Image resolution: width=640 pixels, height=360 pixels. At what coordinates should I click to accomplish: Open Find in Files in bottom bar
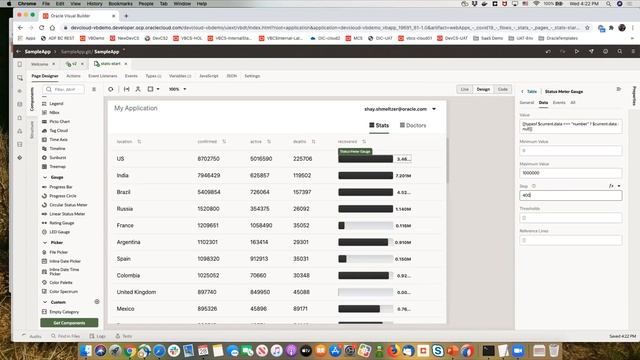click(x=65, y=336)
